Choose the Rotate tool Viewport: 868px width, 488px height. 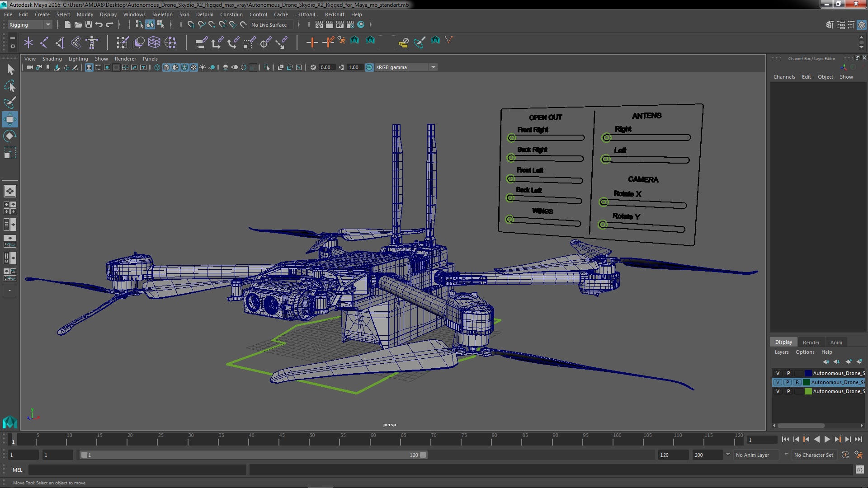(x=10, y=136)
